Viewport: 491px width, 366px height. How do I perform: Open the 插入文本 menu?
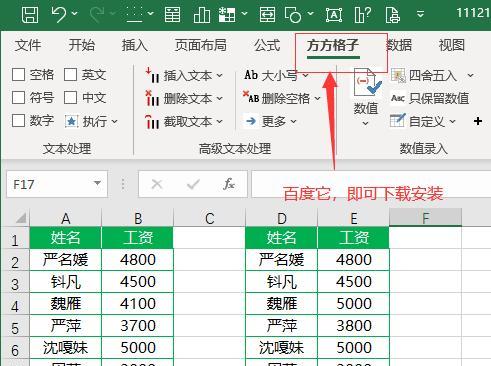coord(184,76)
